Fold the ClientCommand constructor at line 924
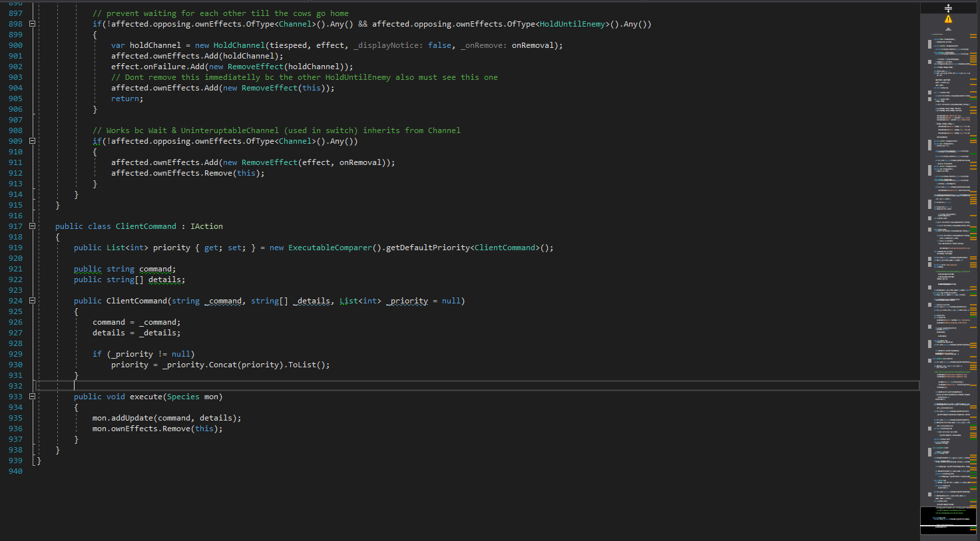980x541 pixels. point(32,301)
